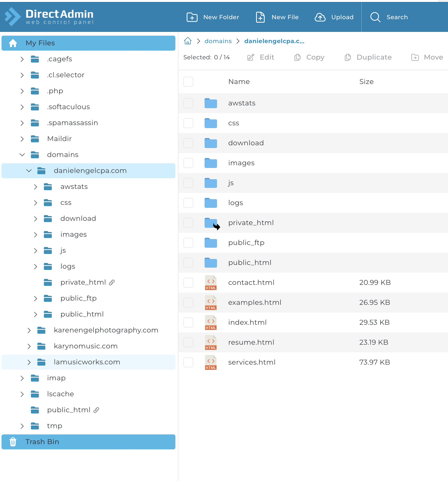The height and width of the screenshot is (481, 448).
Task: Check the awstats folder checkbox
Action: pyautogui.click(x=188, y=103)
